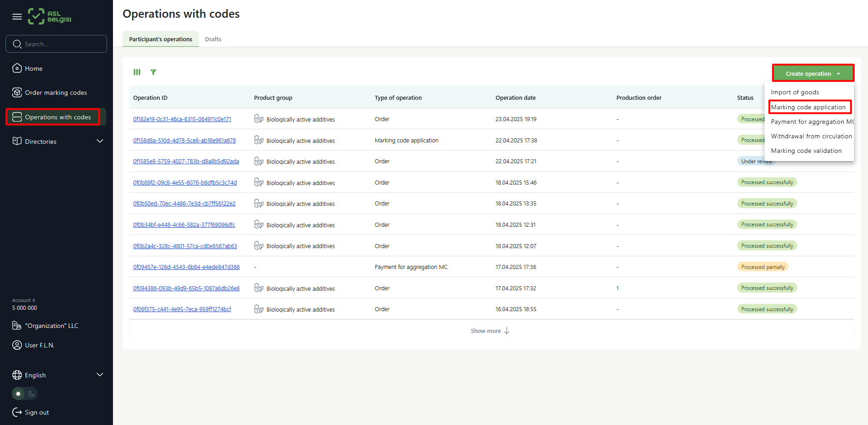Select Marking code application menu entry
868x425 pixels.
[808, 107]
